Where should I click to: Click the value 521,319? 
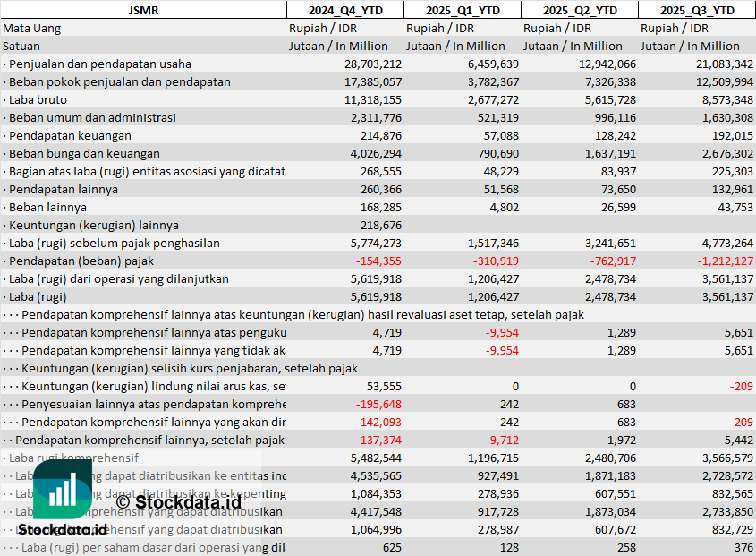point(499,118)
